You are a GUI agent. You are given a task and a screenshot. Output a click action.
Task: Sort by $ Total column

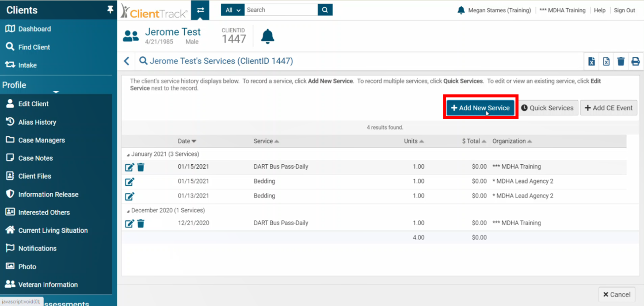pyautogui.click(x=474, y=141)
